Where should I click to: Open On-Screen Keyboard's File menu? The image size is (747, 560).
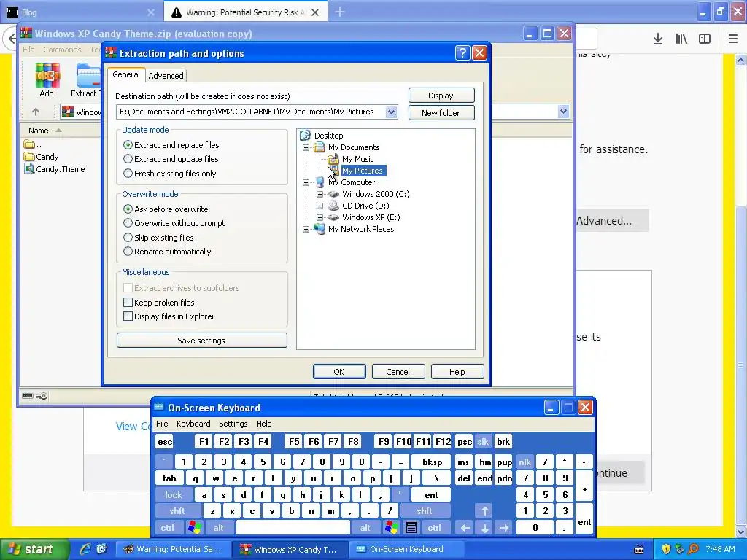[162, 424]
